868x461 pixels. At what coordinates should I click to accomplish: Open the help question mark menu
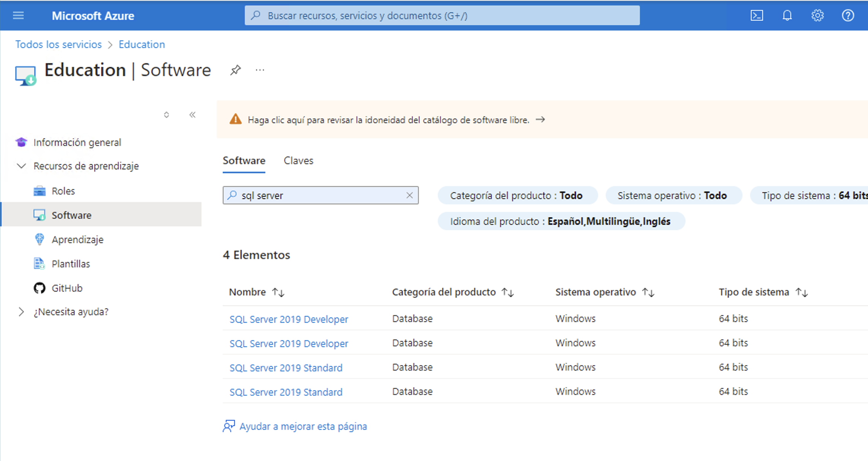tap(848, 16)
